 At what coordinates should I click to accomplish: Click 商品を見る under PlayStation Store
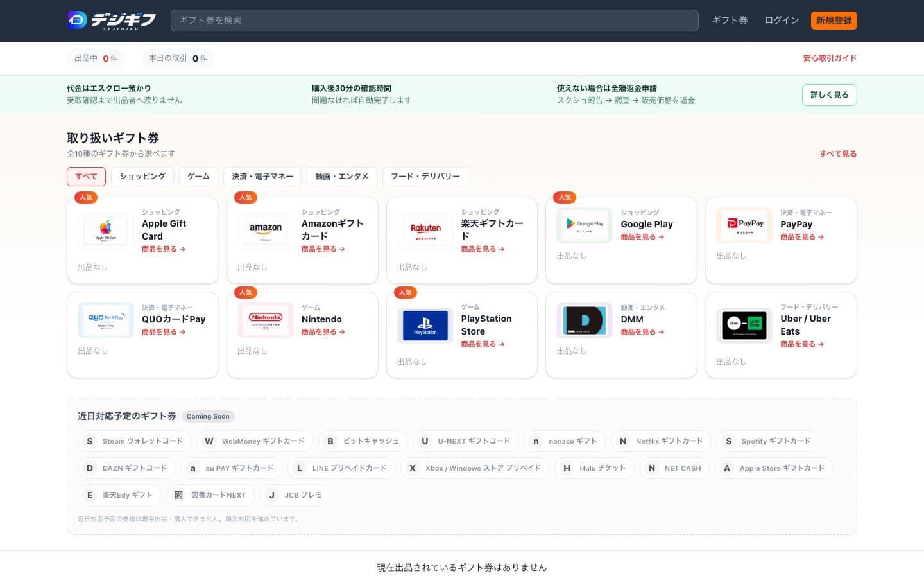(483, 344)
